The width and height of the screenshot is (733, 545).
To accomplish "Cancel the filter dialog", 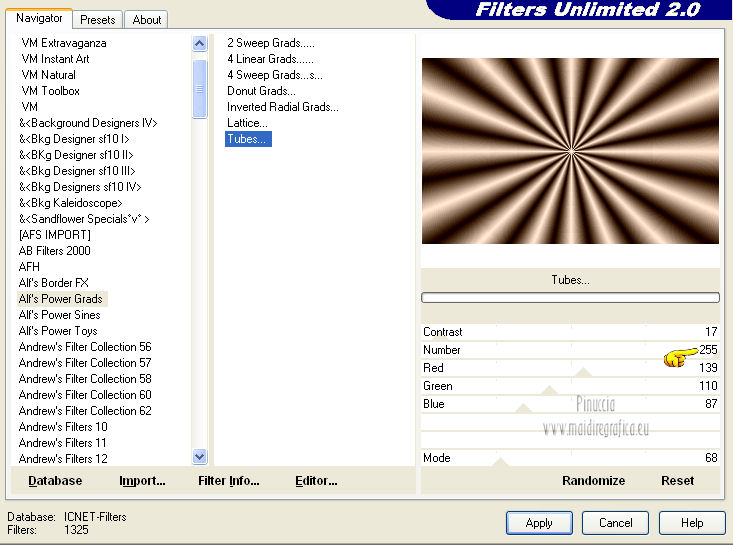I will 615,523.
